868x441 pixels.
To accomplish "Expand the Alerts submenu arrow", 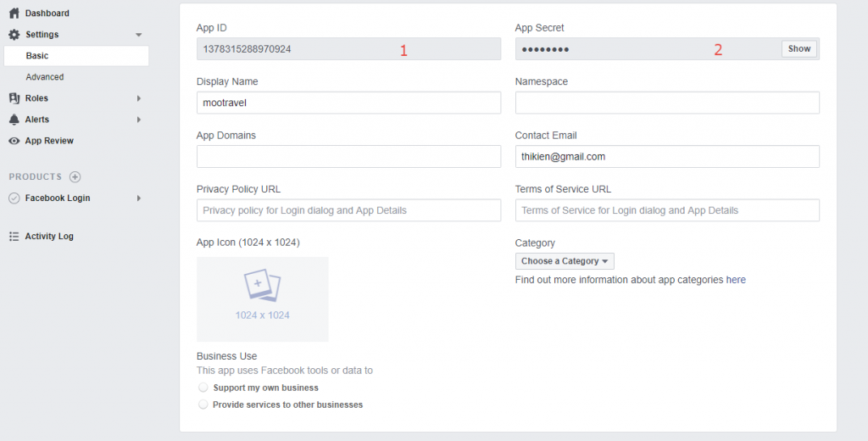I will pos(139,120).
